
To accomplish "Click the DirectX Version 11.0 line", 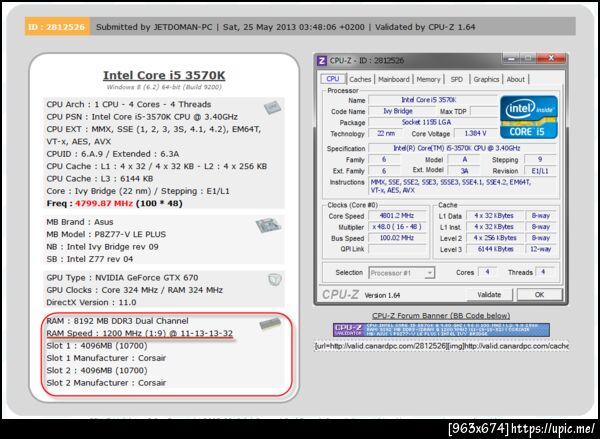I will point(91,302).
